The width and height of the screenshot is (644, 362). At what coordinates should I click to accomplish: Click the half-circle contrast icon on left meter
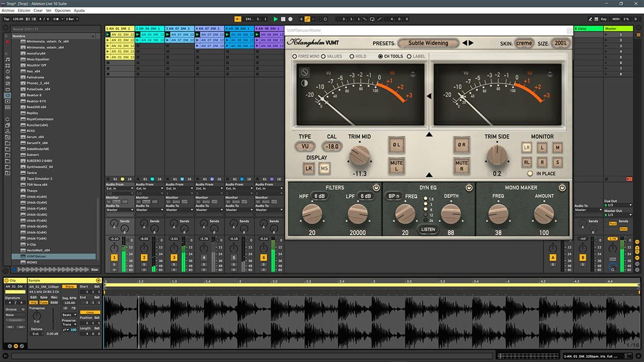(304, 83)
